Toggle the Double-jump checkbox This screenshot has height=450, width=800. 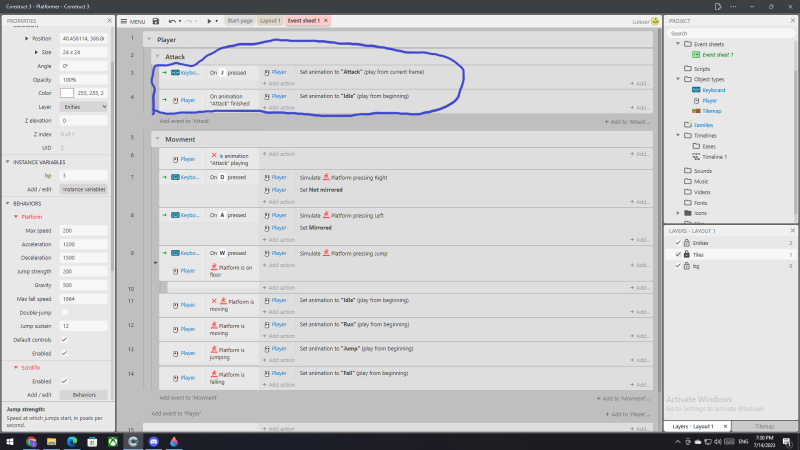coord(65,312)
